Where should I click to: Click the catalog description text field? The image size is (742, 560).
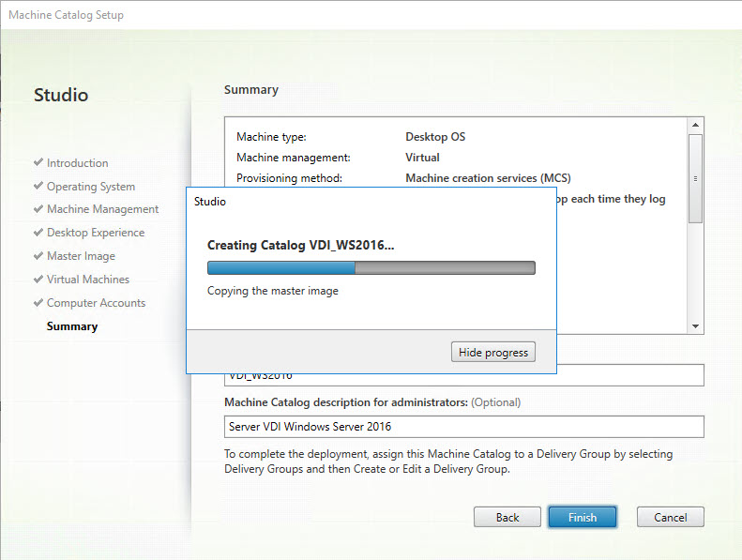tap(463, 427)
